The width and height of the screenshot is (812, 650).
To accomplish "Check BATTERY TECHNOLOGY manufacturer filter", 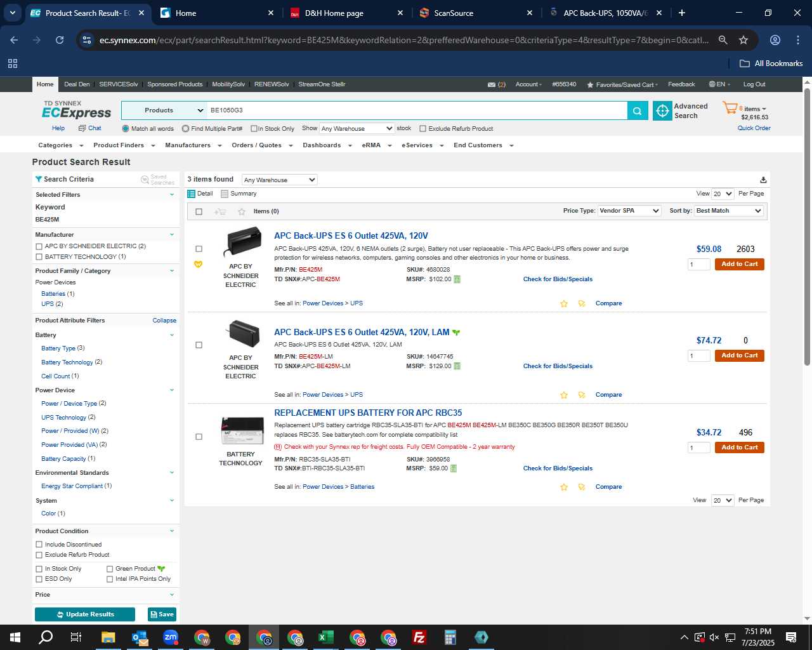I will coord(39,257).
